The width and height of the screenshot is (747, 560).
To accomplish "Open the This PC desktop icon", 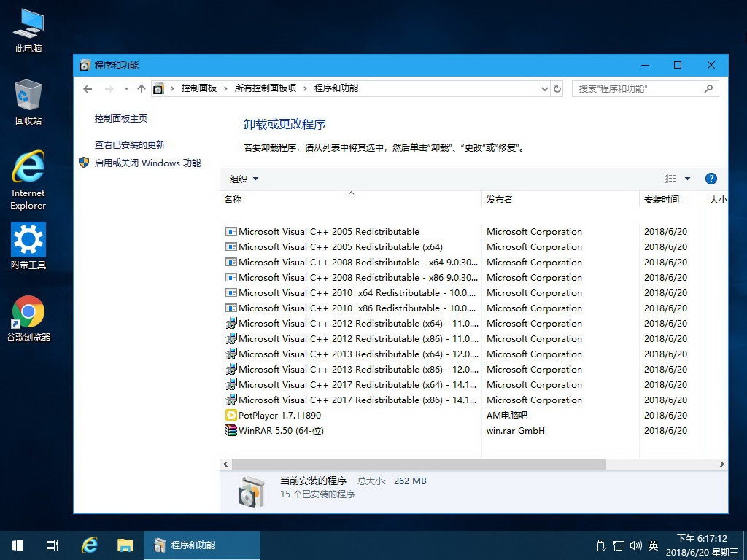I will [28, 31].
